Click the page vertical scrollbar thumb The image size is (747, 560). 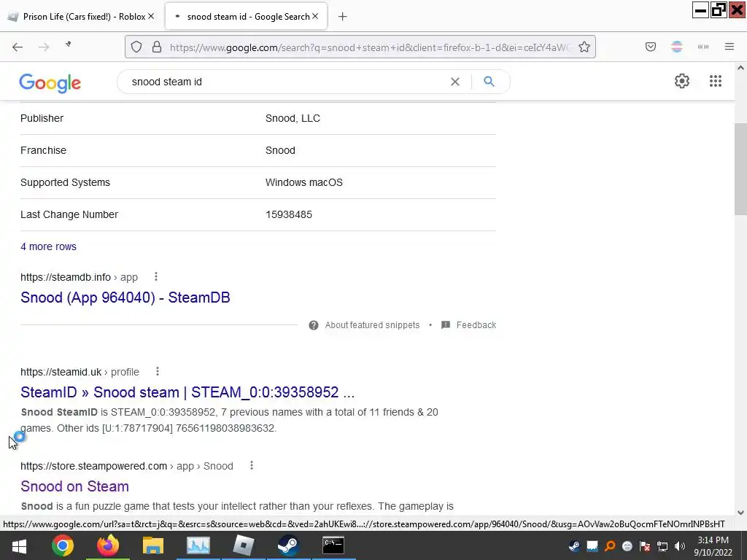click(740, 168)
